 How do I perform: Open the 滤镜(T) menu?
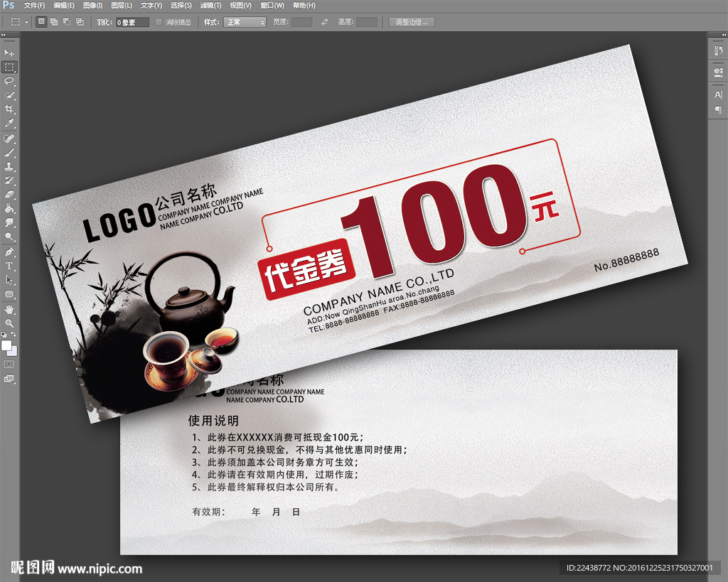point(210,6)
